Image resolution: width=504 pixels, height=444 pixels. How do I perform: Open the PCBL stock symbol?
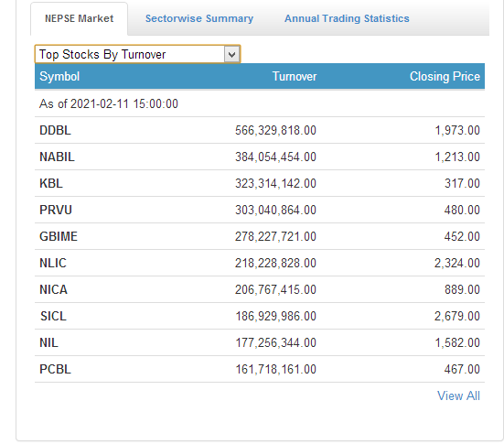click(55, 369)
